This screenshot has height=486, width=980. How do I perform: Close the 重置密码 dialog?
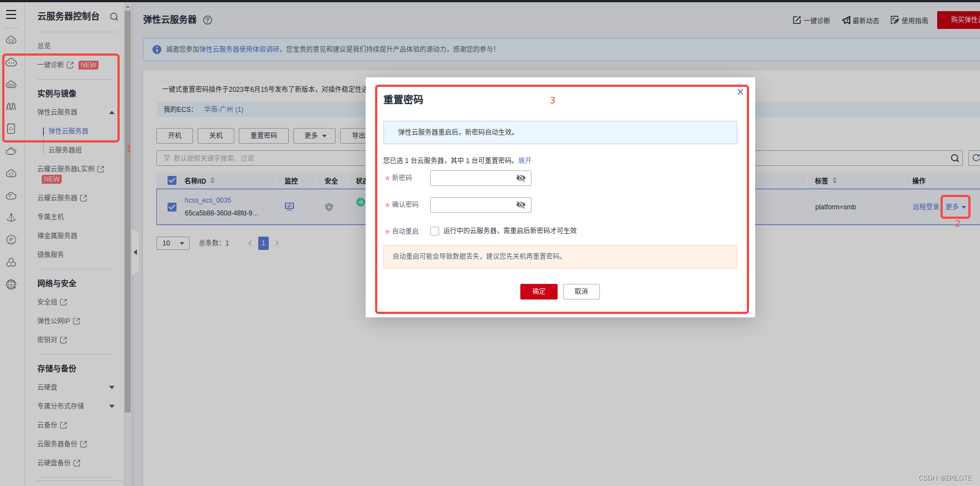(x=740, y=92)
